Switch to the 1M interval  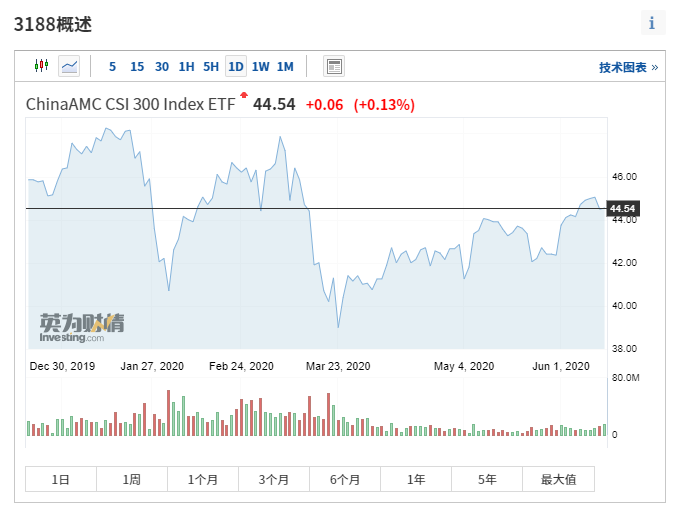[285, 67]
